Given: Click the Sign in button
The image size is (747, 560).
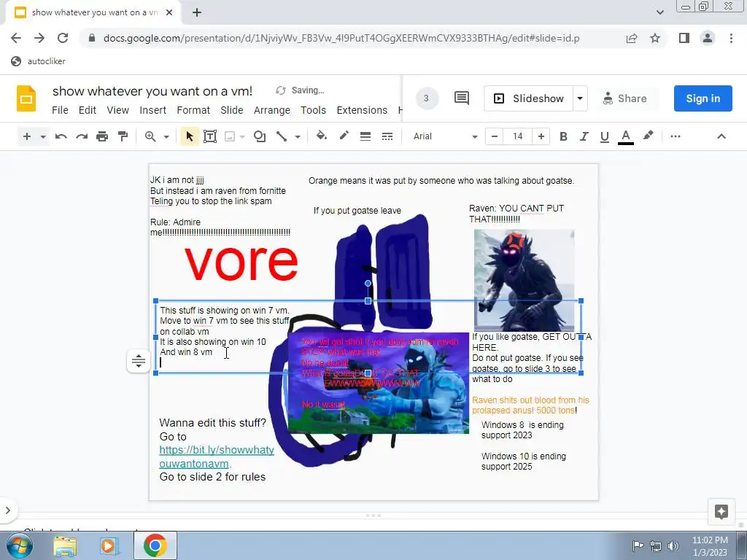Looking at the screenshot, I should click(703, 98).
